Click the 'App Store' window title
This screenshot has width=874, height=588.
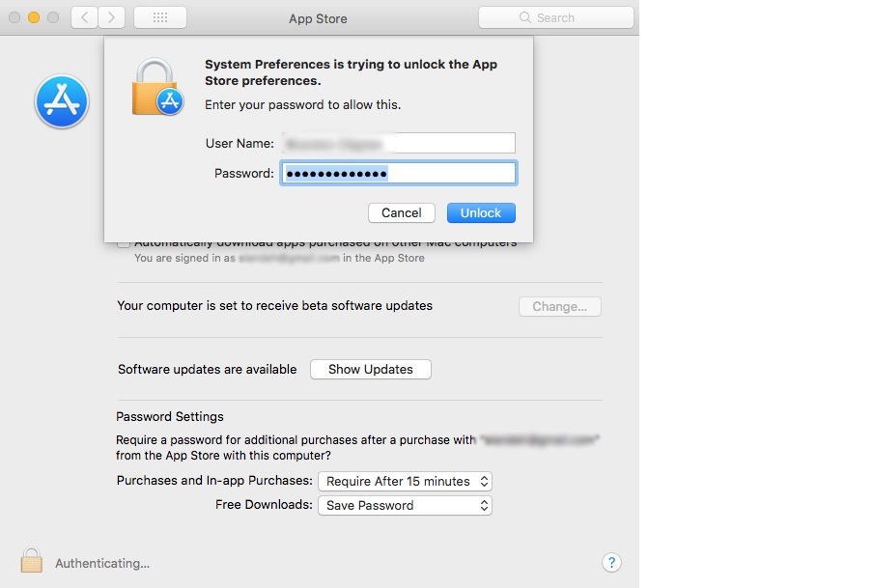[x=318, y=18]
